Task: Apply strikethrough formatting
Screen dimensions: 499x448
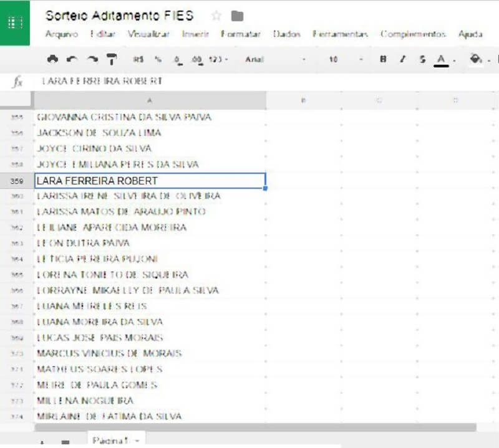Action: click(422, 59)
